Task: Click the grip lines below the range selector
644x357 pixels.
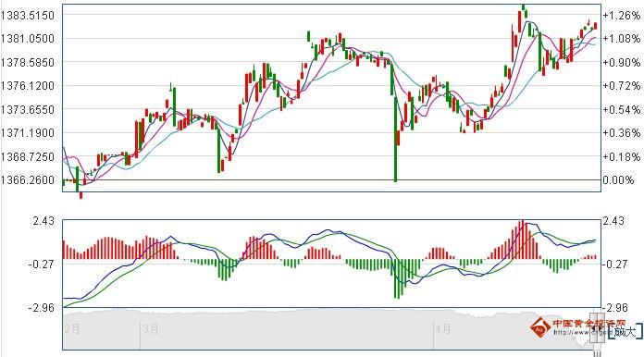Action: (x=597, y=353)
